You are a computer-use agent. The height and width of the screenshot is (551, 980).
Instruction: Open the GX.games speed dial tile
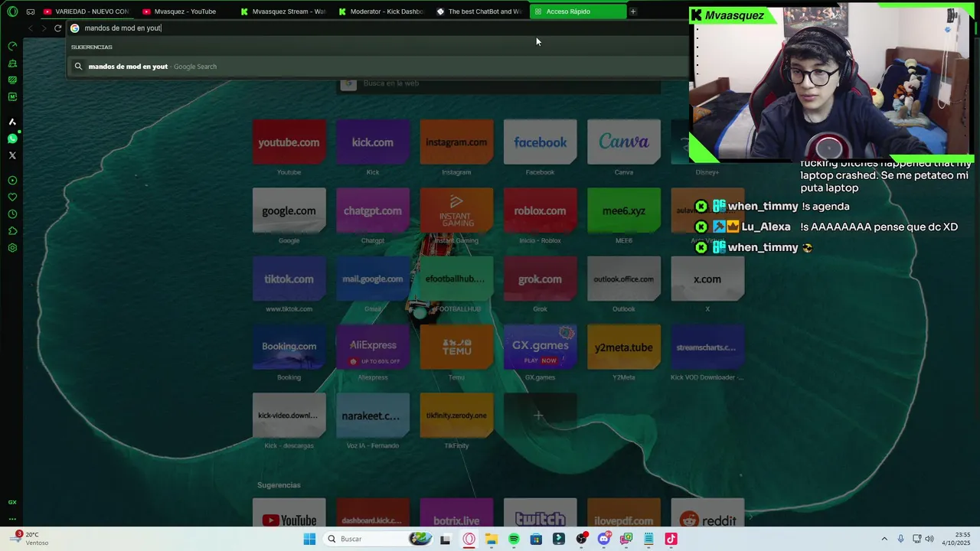pos(540,347)
